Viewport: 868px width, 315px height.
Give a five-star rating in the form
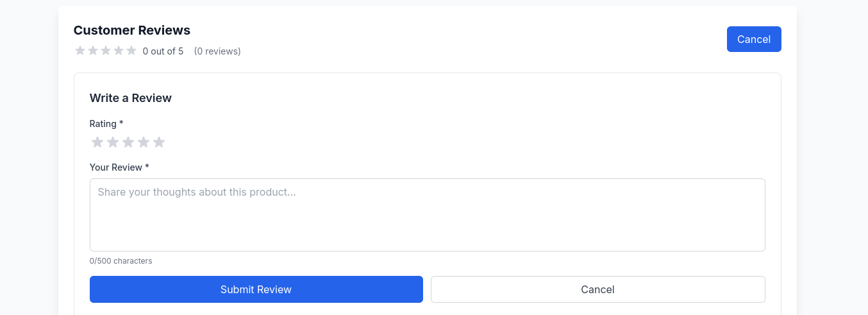(x=159, y=142)
